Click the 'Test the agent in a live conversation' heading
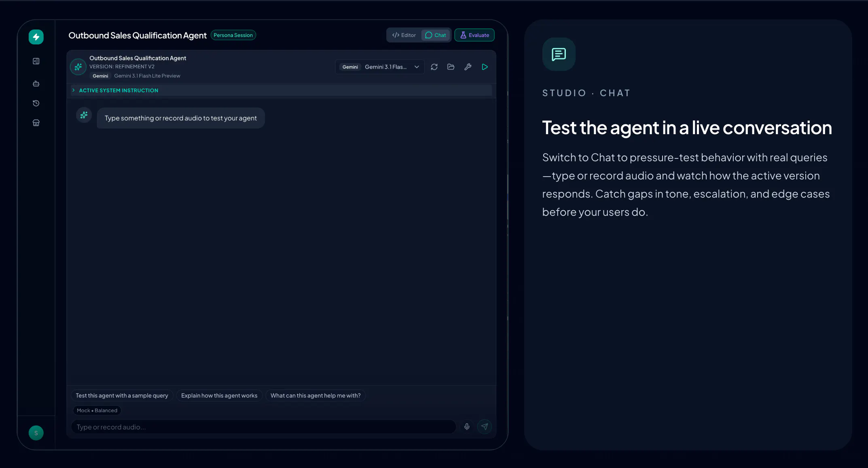The height and width of the screenshot is (468, 868). [x=687, y=128]
